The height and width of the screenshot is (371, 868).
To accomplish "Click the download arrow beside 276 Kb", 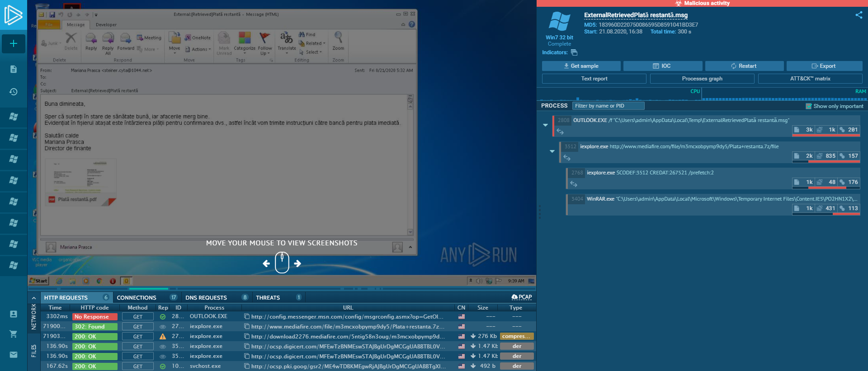I will tap(473, 336).
